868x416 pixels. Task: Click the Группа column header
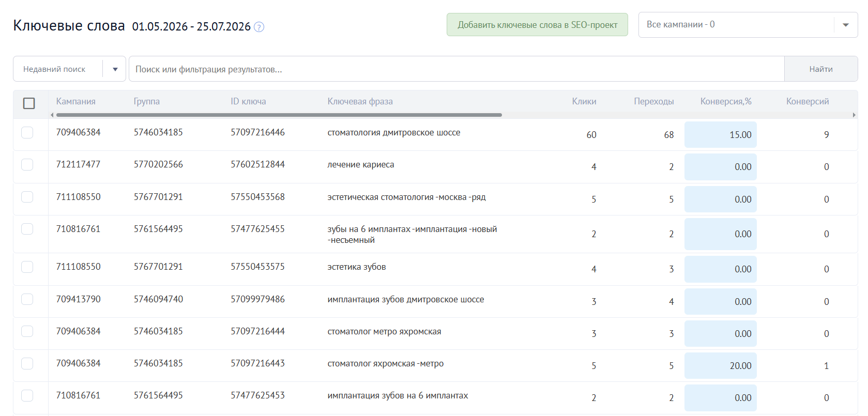pyautogui.click(x=146, y=101)
